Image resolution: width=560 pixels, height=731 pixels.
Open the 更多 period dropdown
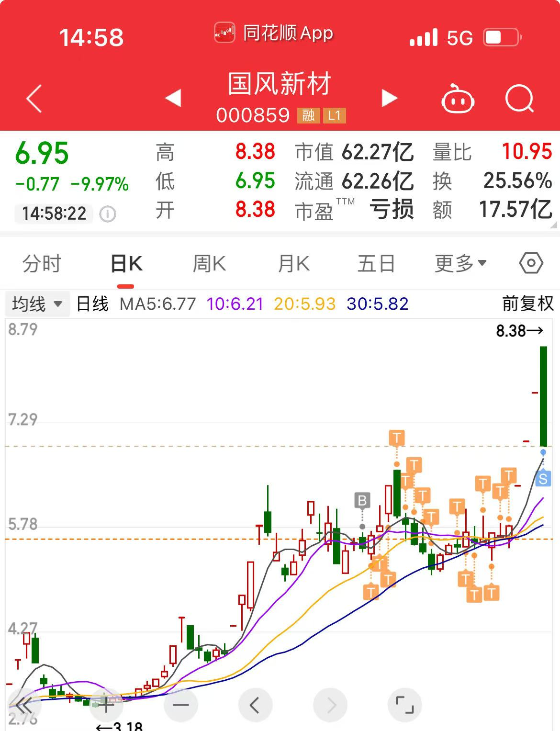point(460,263)
